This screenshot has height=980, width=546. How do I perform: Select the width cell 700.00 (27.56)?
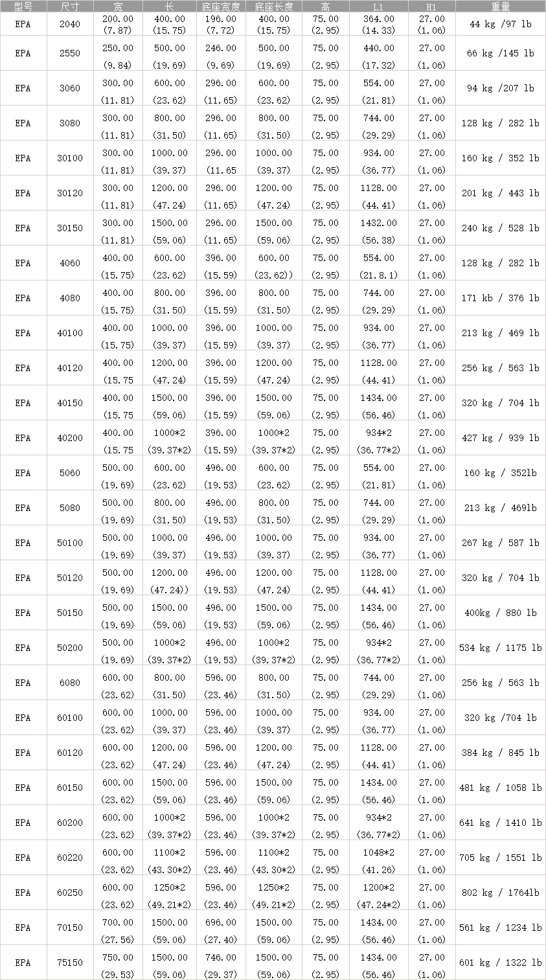click(118, 928)
